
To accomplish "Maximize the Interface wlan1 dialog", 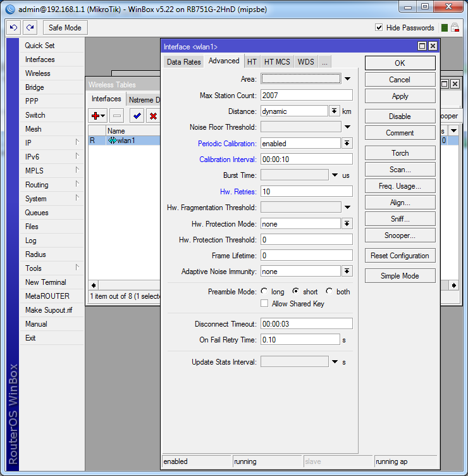I will [x=422, y=46].
